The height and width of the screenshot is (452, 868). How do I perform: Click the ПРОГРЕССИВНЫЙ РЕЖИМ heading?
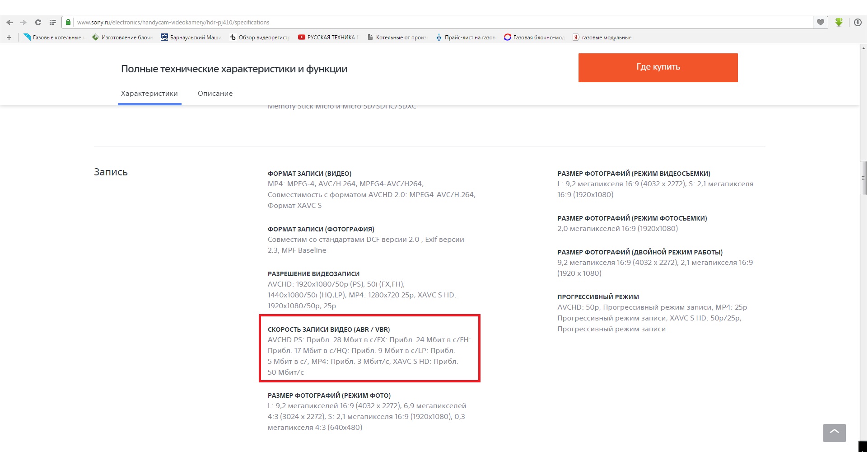click(598, 297)
